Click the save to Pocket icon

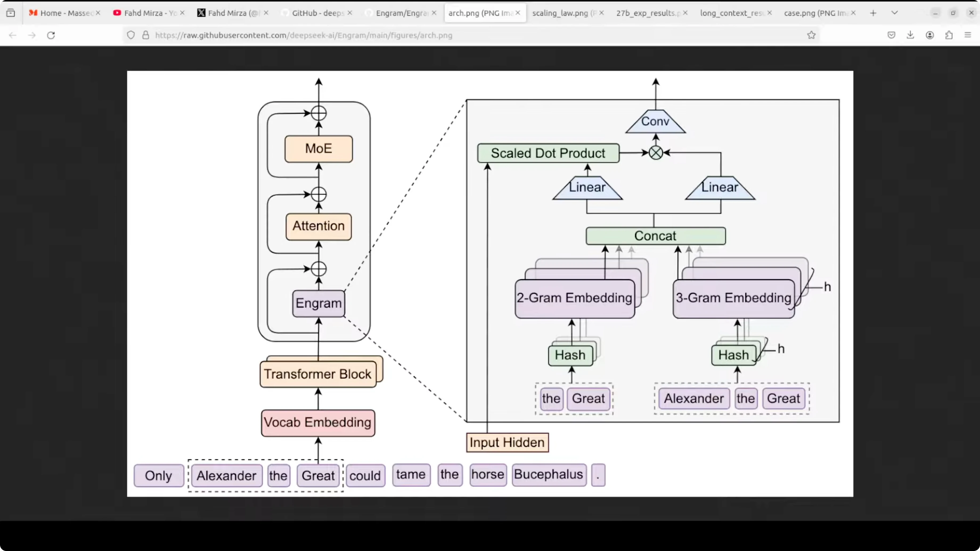point(891,35)
